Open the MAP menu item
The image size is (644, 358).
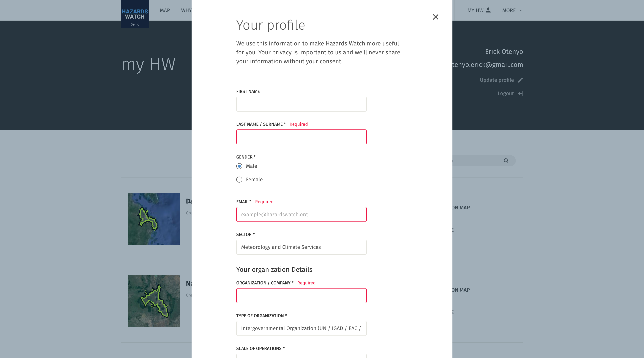click(165, 10)
